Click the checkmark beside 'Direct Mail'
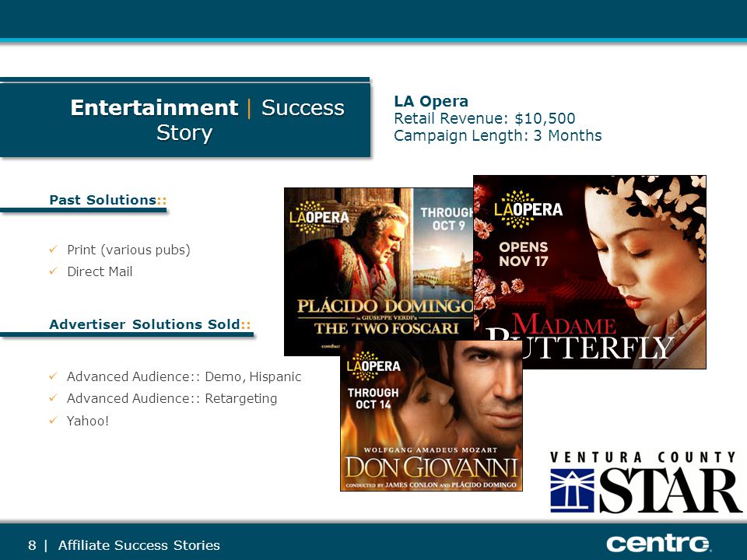The height and width of the screenshot is (560, 747). click(x=54, y=271)
